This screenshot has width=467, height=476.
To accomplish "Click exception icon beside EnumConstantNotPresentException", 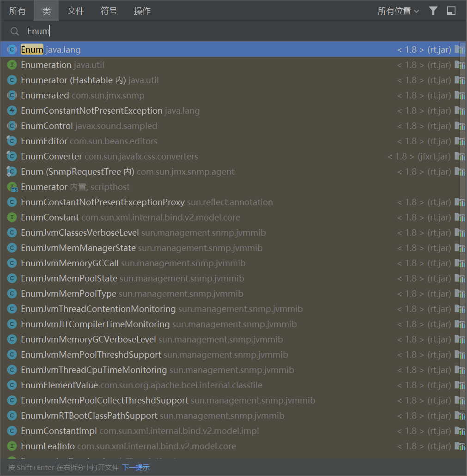I will (12, 110).
